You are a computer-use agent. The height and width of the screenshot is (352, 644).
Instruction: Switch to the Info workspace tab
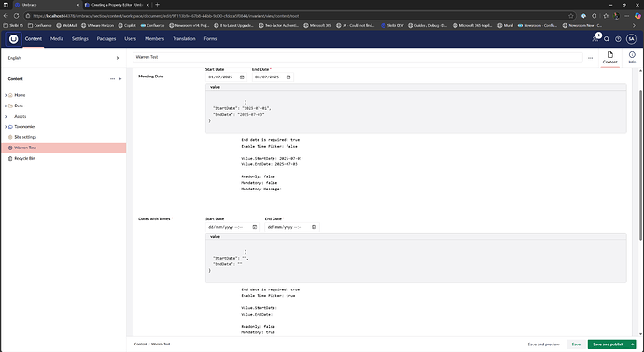pos(632,58)
